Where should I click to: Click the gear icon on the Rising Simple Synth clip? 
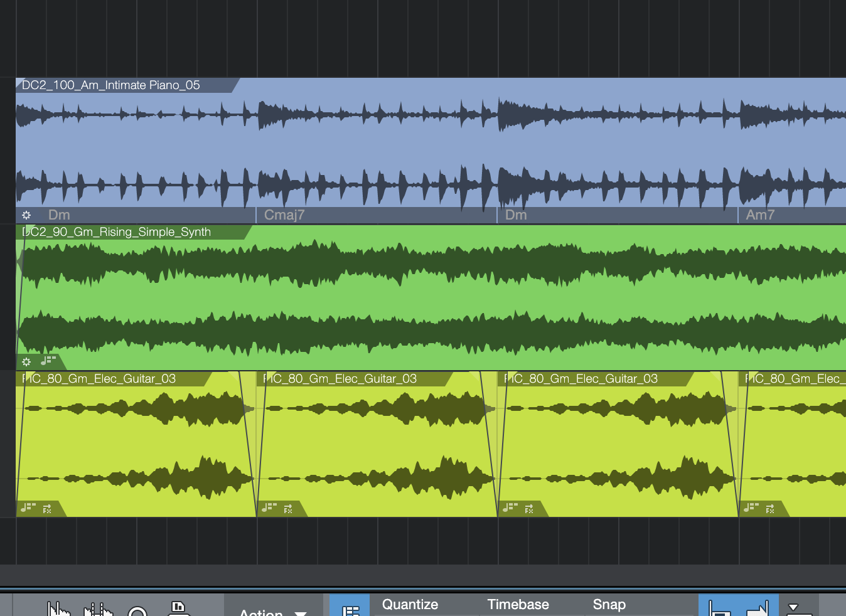[26, 362]
